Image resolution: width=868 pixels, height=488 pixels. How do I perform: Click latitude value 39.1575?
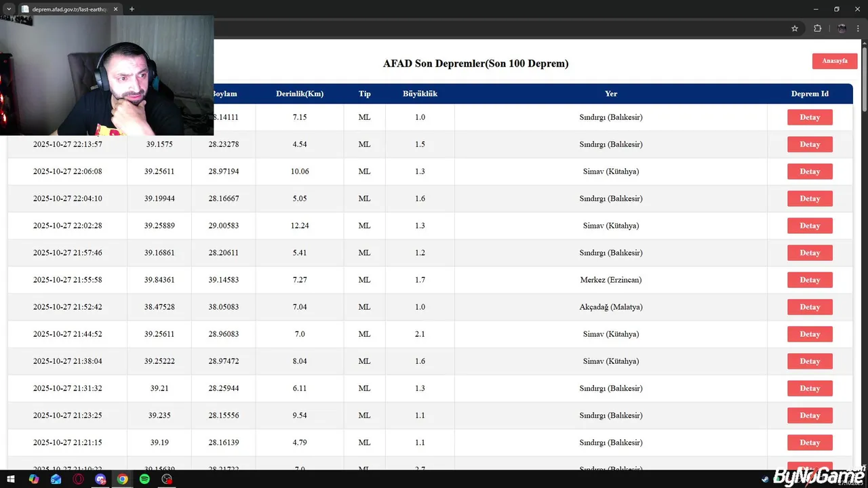[x=159, y=144]
